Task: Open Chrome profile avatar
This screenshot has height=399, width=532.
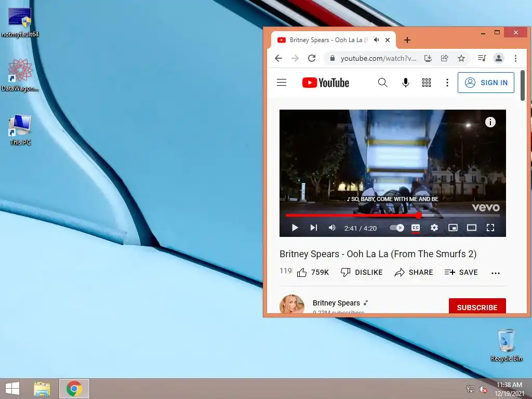Action: tap(499, 58)
